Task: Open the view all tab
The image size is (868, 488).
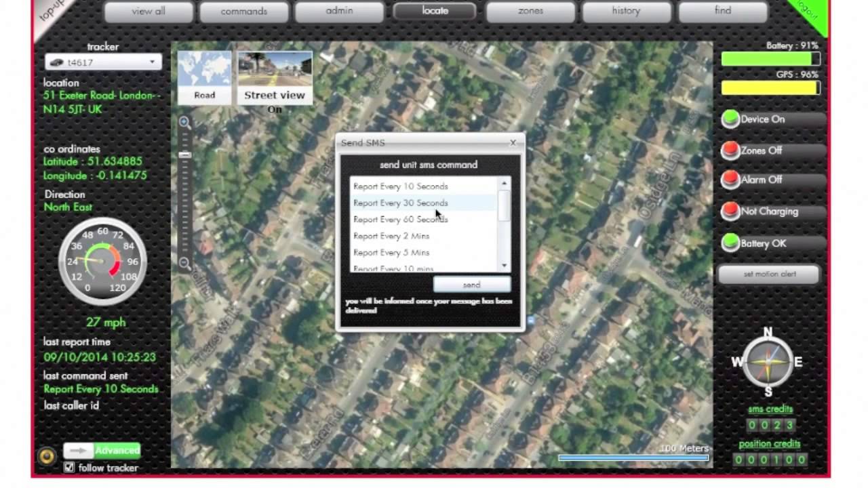Action: click(148, 11)
